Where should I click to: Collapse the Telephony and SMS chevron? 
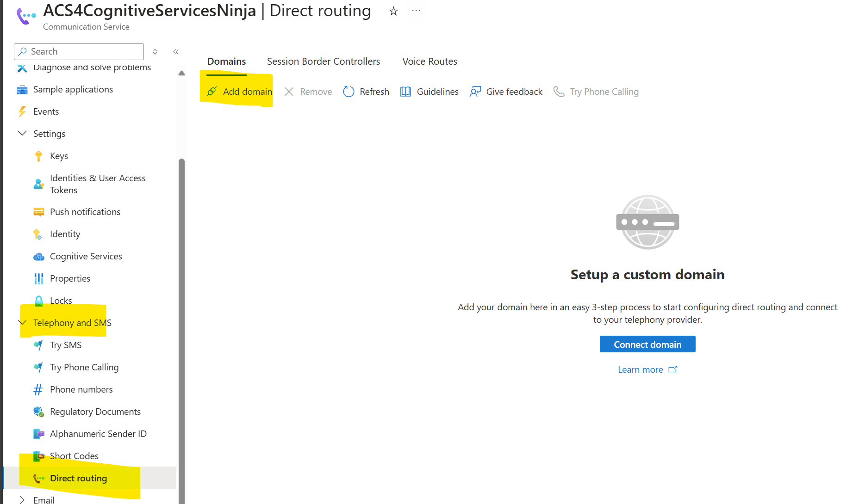click(22, 323)
